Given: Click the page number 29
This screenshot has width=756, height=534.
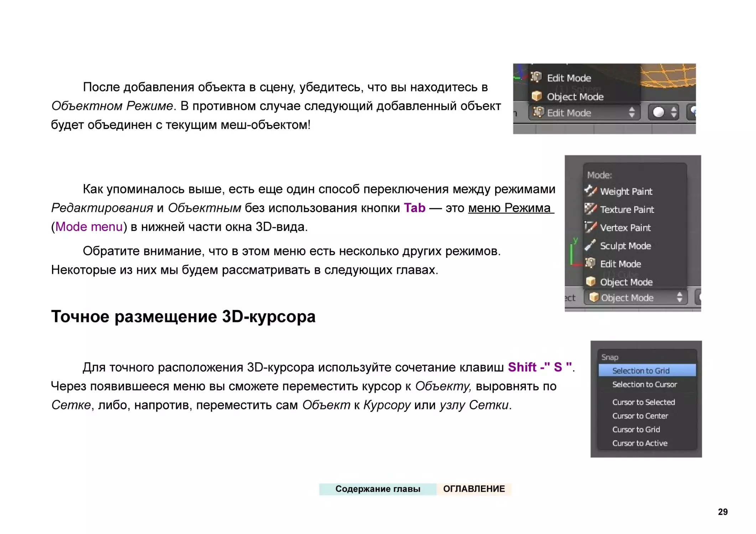Looking at the screenshot, I should coord(723,512).
